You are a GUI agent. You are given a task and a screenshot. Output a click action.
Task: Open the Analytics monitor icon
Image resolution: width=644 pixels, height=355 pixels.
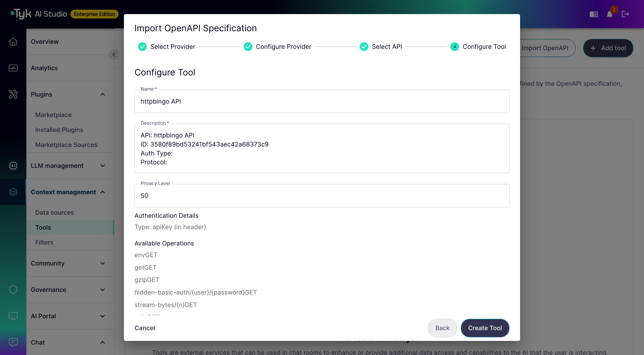[13, 68]
